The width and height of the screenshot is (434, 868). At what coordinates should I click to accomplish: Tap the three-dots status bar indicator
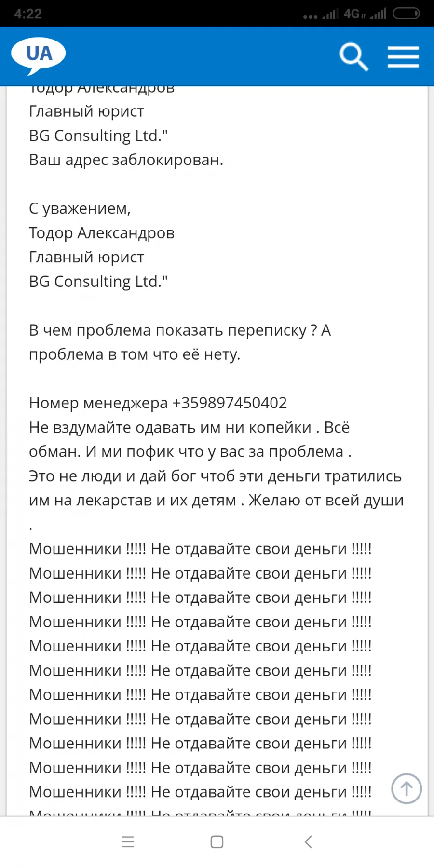click(x=310, y=16)
